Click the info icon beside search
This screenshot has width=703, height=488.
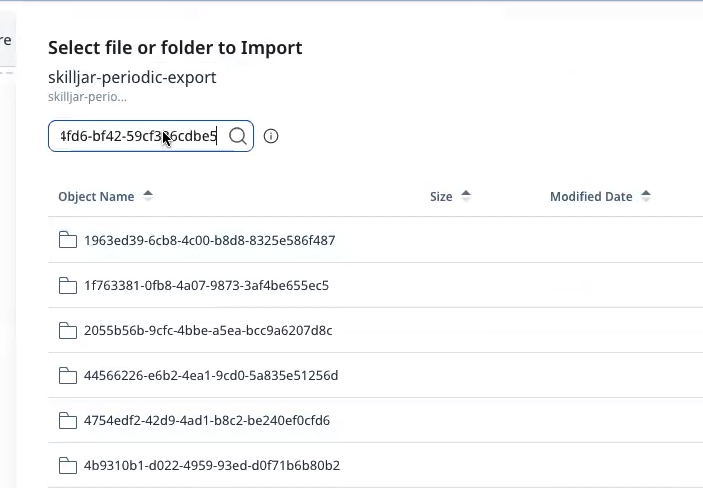[271, 136]
